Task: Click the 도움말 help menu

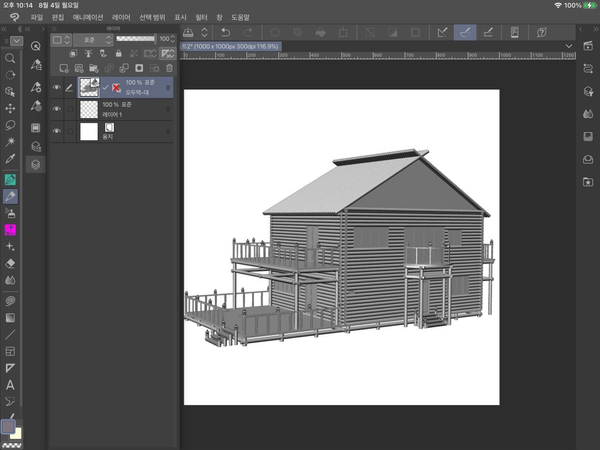Action: [241, 18]
